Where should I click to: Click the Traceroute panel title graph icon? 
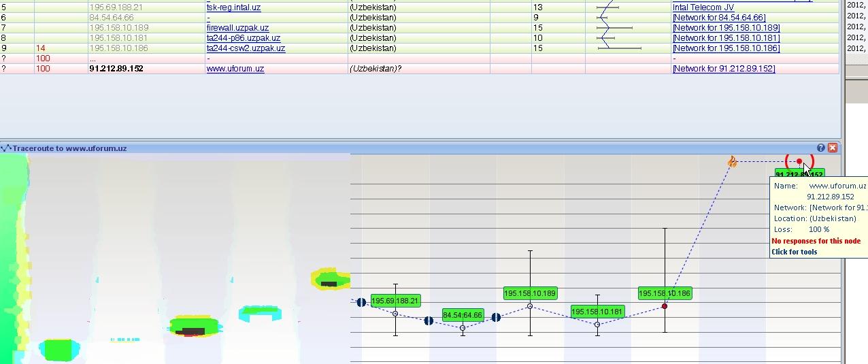point(6,148)
